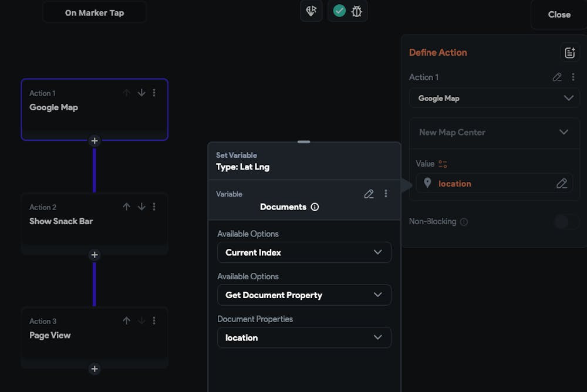Click the pencil icon next to Action 1
The width and height of the screenshot is (587, 392).
click(557, 77)
